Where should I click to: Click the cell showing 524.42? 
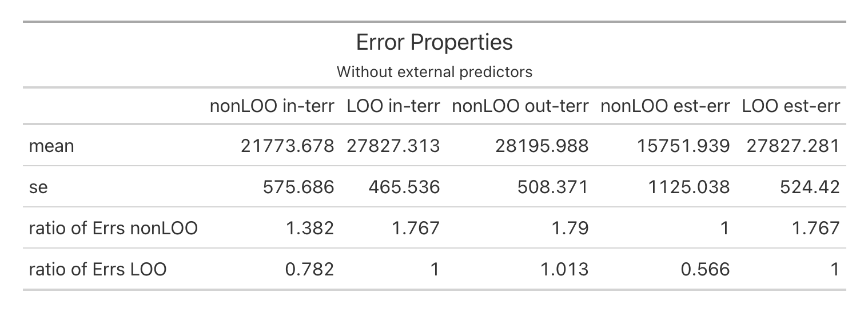tap(812, 187)
